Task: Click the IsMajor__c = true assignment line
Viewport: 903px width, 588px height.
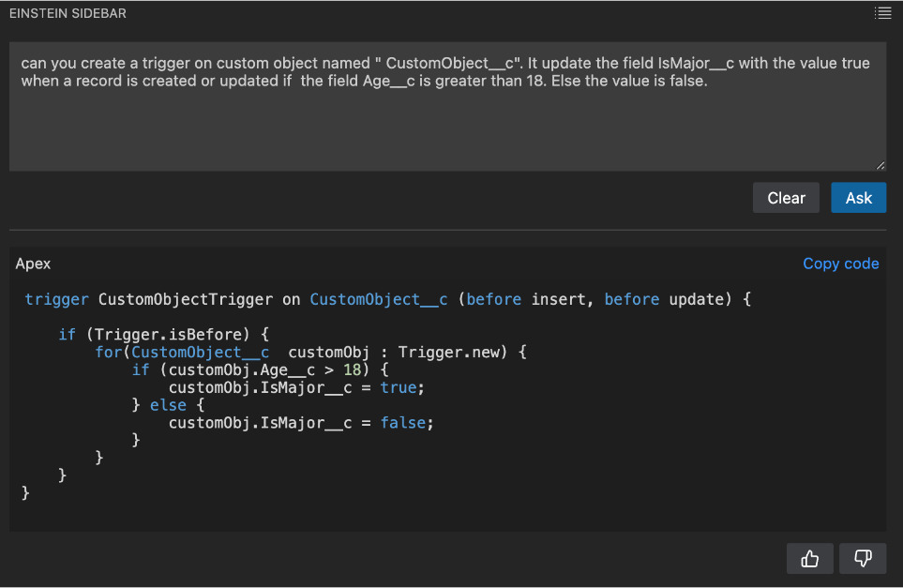Action: (296, 387)
